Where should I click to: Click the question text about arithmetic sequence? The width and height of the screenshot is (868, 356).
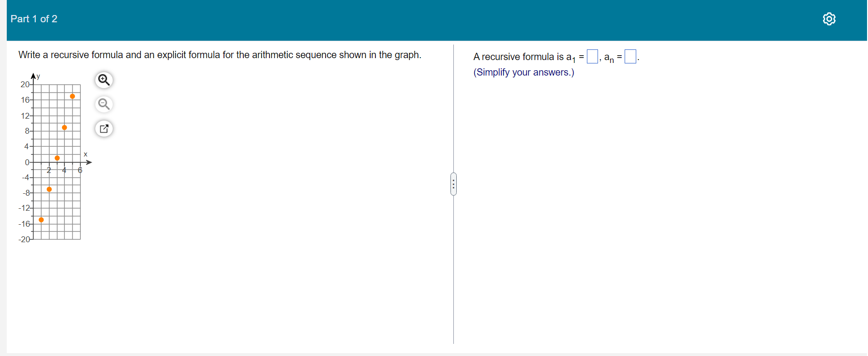click(x=220, y=55)
